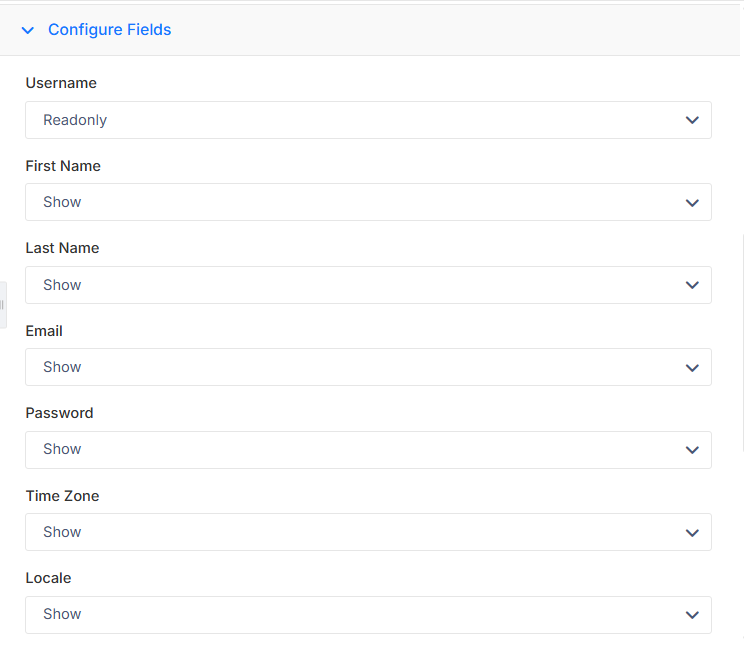Open the First Name visibility dropdown

point(368,202)
